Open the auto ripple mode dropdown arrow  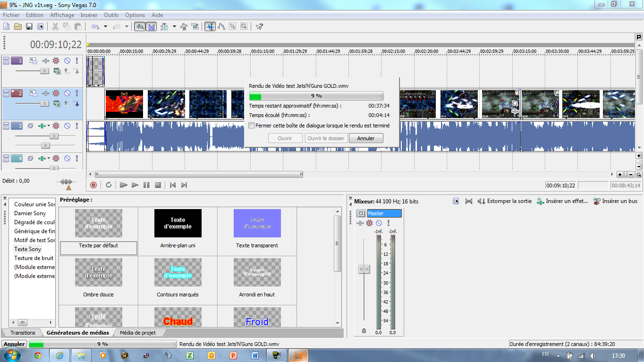174,26
